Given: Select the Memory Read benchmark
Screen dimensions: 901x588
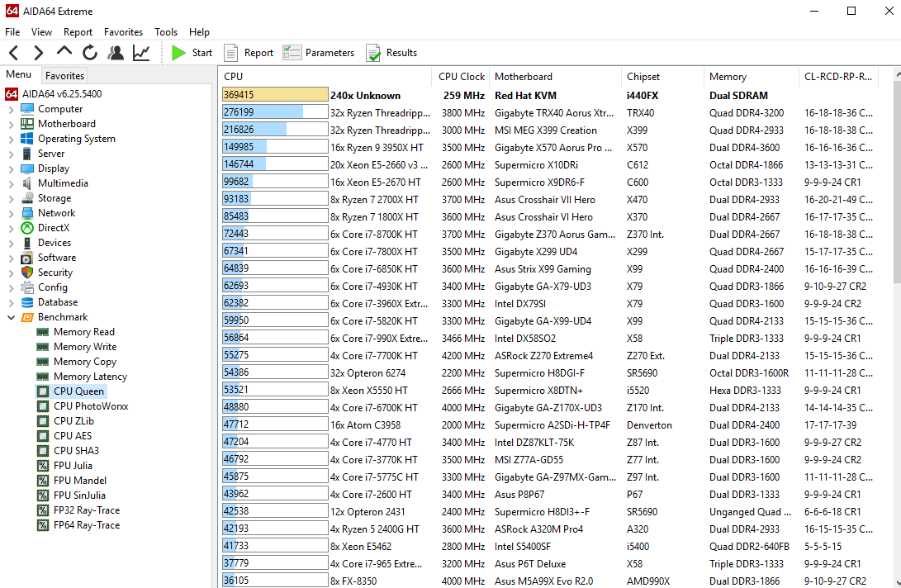Looking at the screenshot, I should (84, 332).
